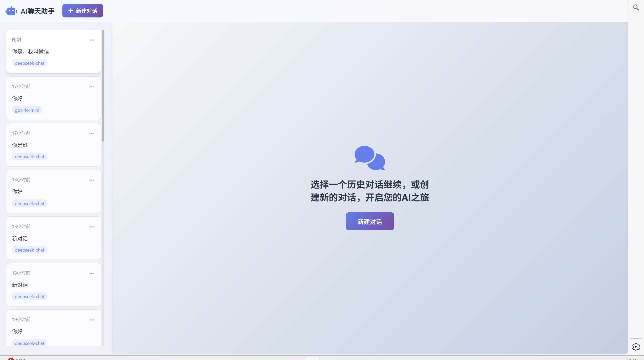Open more options for gpt-4o-mini chat
Screen dimensions: 644x360
pyautogui.click(x=92, y=87)
